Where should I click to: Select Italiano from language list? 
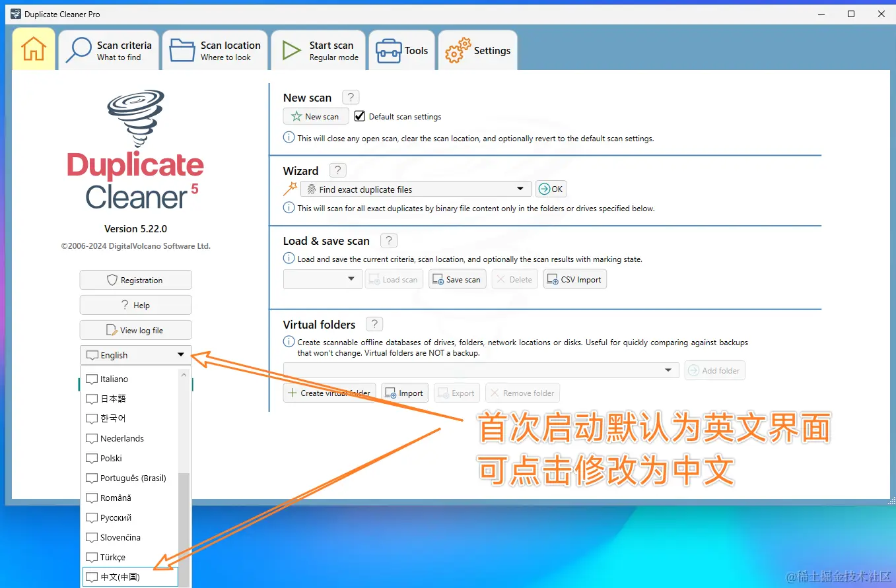tap(130, 379)
